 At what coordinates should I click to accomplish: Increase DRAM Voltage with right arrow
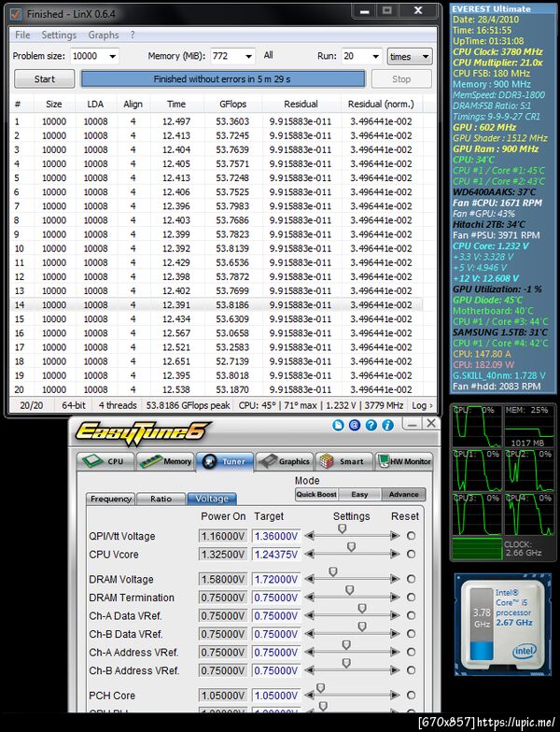point(395,579)
